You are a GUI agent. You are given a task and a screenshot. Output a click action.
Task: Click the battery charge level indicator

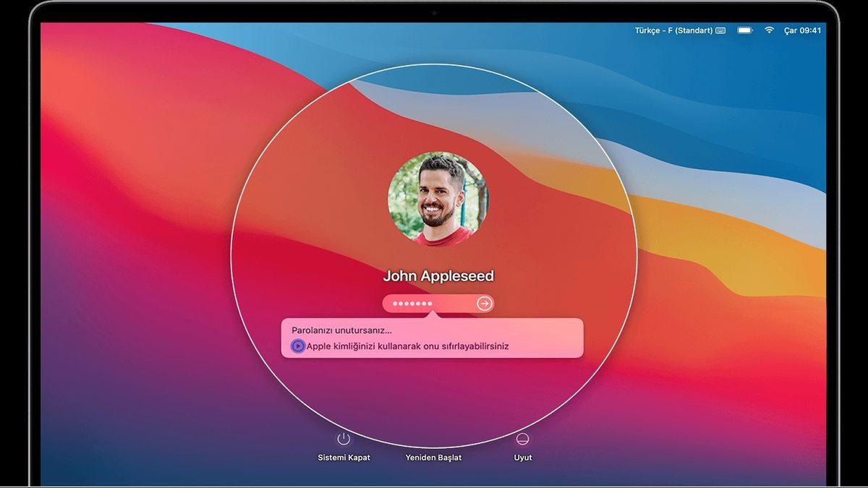(x=744, y=30)
